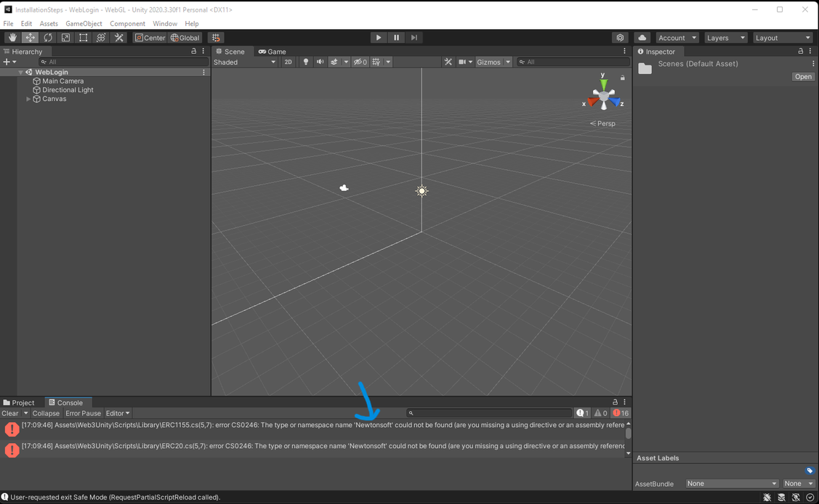The width and height of the screenshot is (819, 504).
Task: Start Play mode
Action: point(379,38)
